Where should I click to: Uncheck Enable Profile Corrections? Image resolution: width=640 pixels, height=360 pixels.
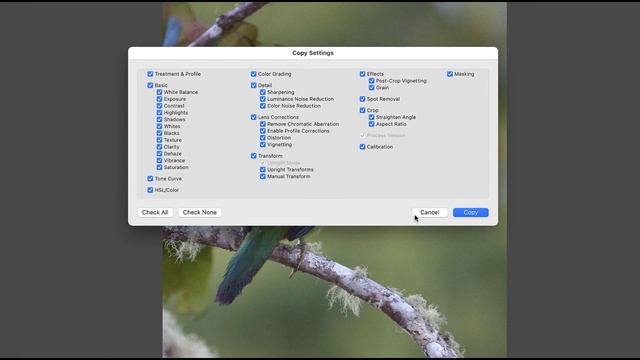(x=262, y=131)
